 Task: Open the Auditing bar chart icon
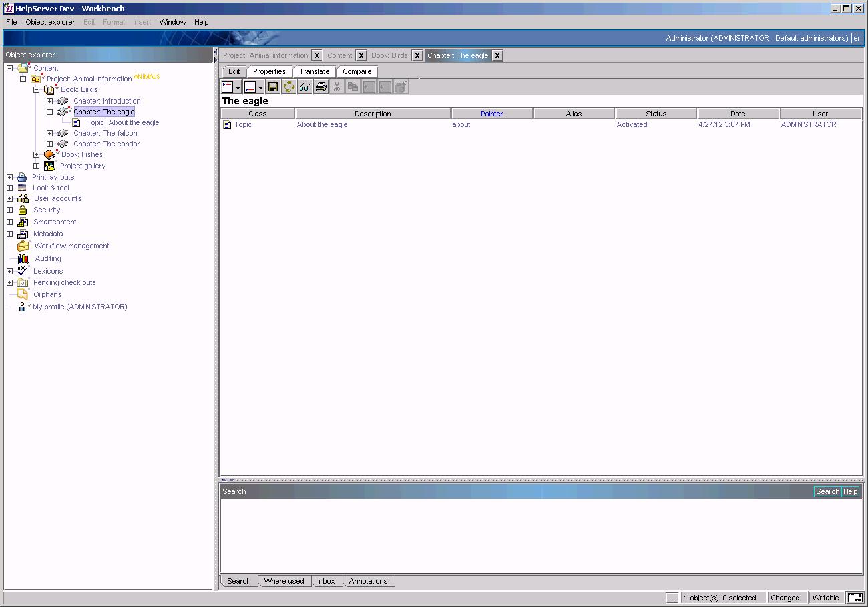23,258
